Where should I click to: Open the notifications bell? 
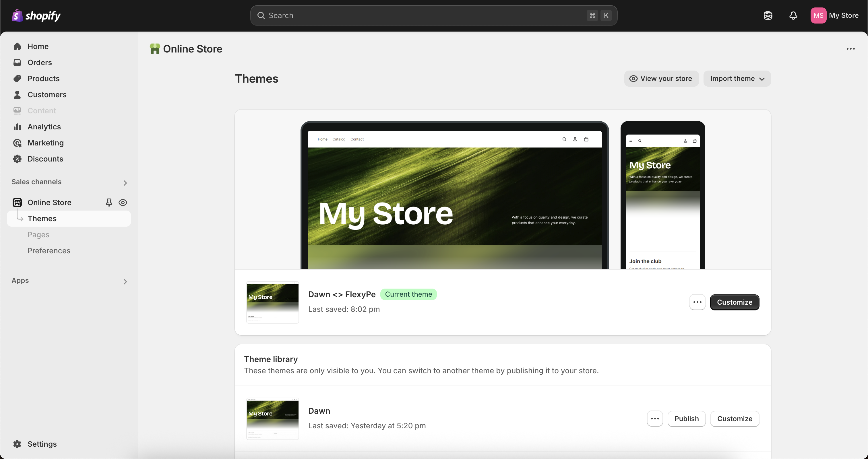[x=793, y=15]
